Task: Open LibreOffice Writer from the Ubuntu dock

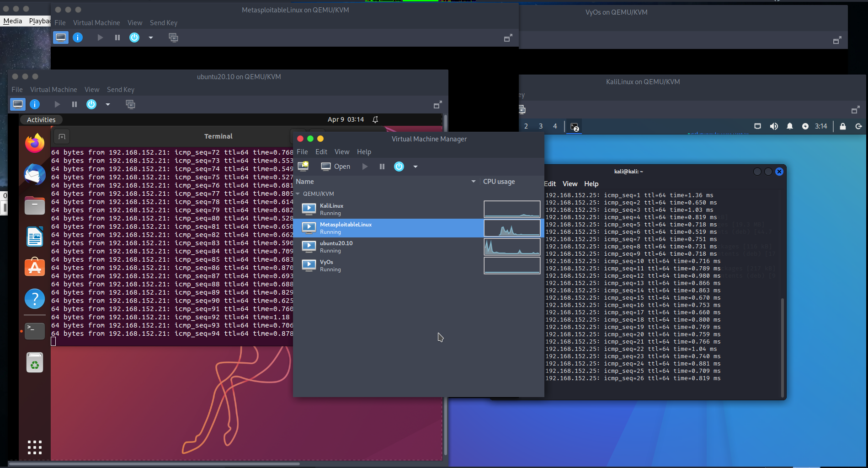Action: (x=35, y=237)
